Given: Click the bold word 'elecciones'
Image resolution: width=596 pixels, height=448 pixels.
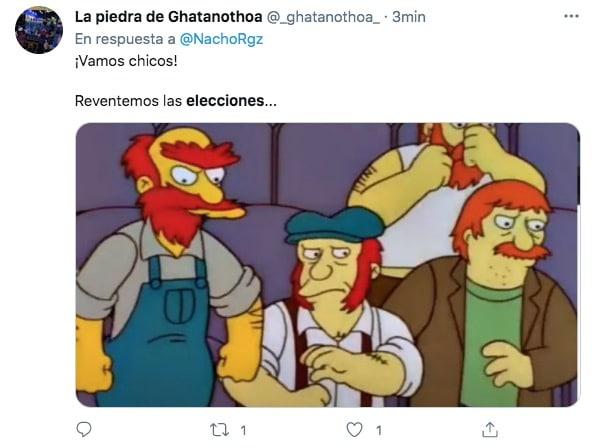Looking at the screenshot, I should pos(225,101).
